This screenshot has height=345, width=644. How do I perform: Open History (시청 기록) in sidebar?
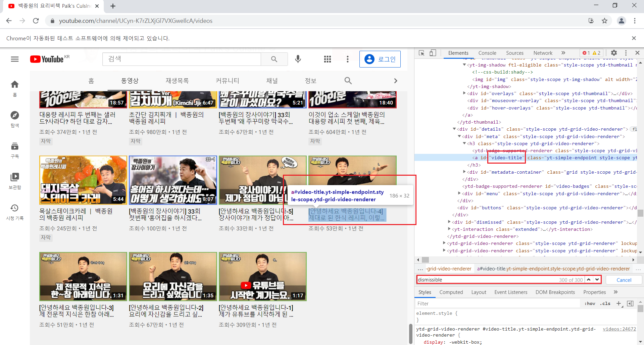(15, 212)
